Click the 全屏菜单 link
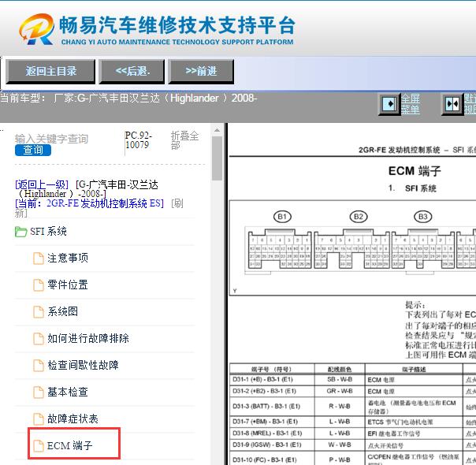The height and width of the screenshot is (465, 476). pos(411,104)
